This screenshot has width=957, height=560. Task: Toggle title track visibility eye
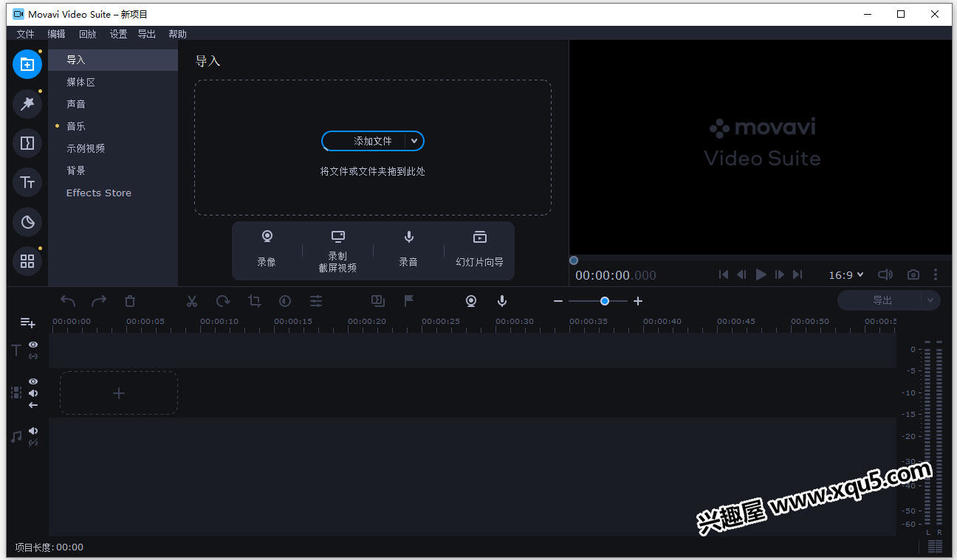33,345
